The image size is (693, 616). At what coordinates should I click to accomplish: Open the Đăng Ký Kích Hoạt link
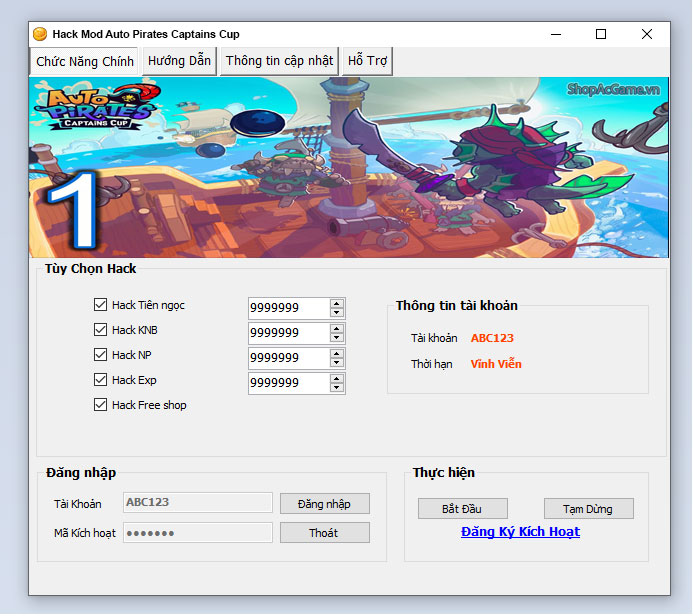pyautogui.click(x=520, y=532)
